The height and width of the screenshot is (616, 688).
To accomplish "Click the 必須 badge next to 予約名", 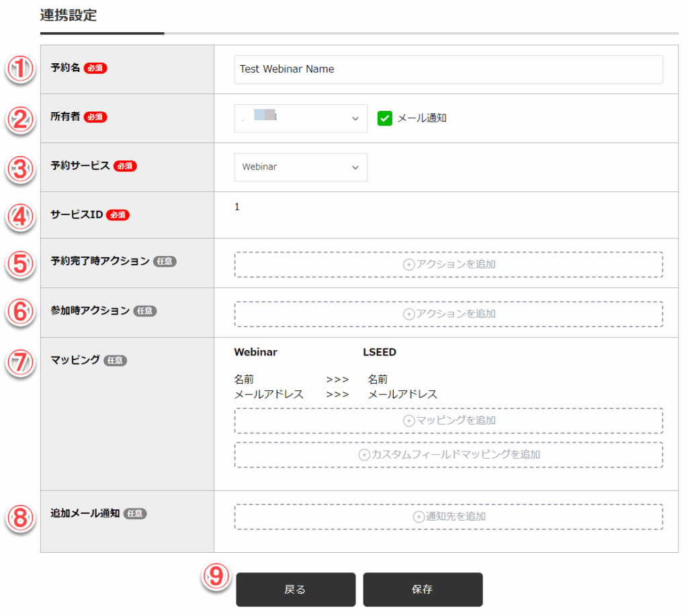I will coord(95,68).
